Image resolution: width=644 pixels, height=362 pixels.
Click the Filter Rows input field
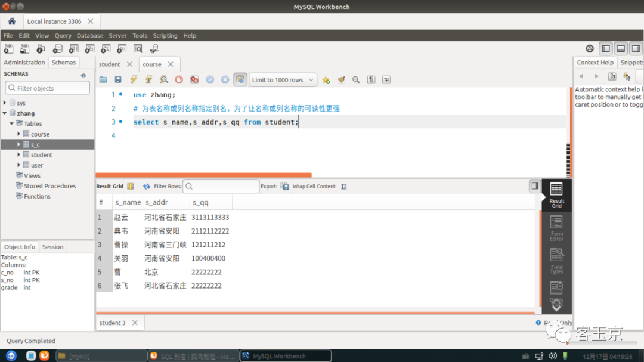pos(221,186)
